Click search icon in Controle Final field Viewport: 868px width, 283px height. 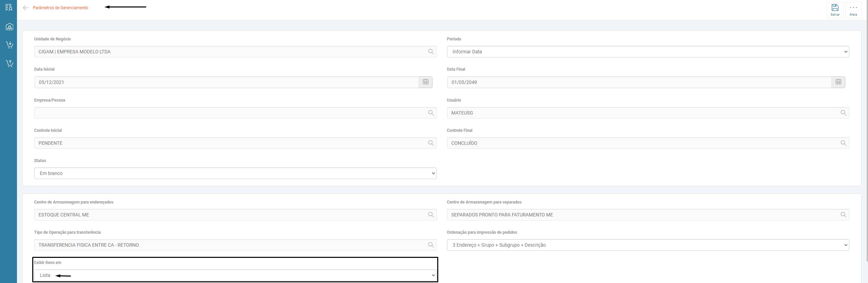[843, 143]
